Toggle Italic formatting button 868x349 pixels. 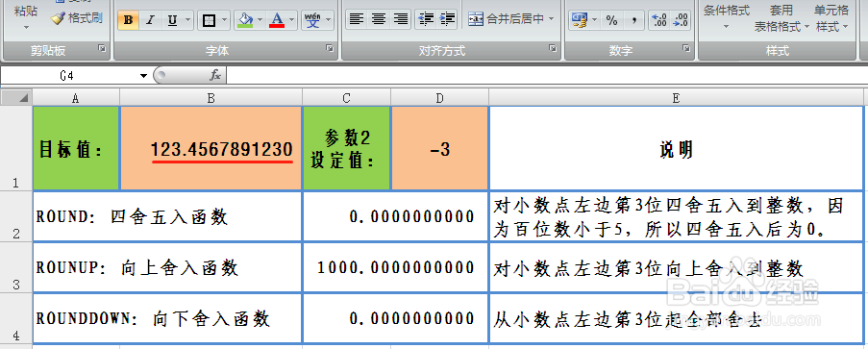149,20
